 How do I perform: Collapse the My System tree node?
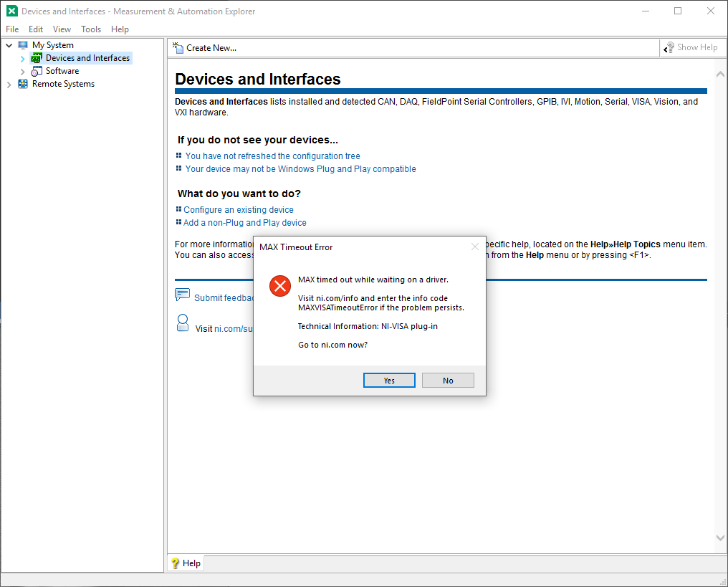pos(9,45)
